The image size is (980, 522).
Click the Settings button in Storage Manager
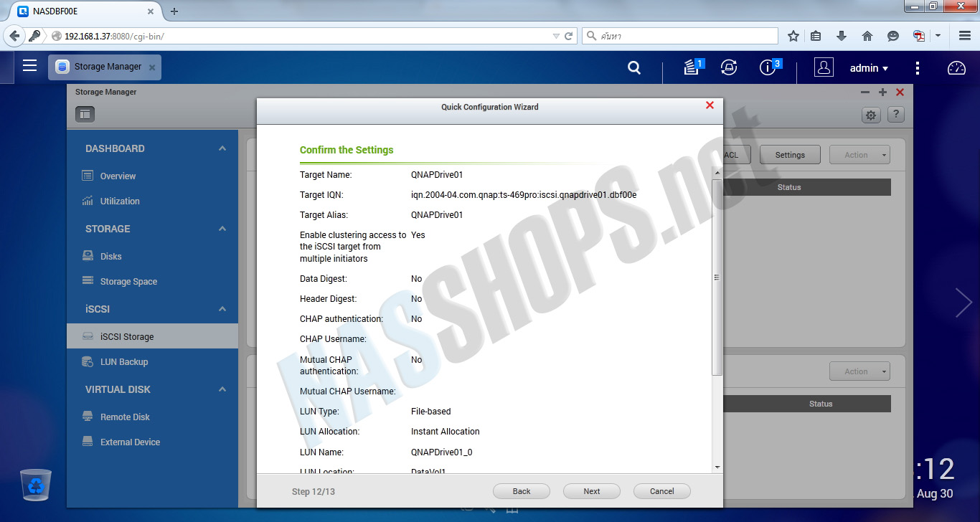point(790,155)
